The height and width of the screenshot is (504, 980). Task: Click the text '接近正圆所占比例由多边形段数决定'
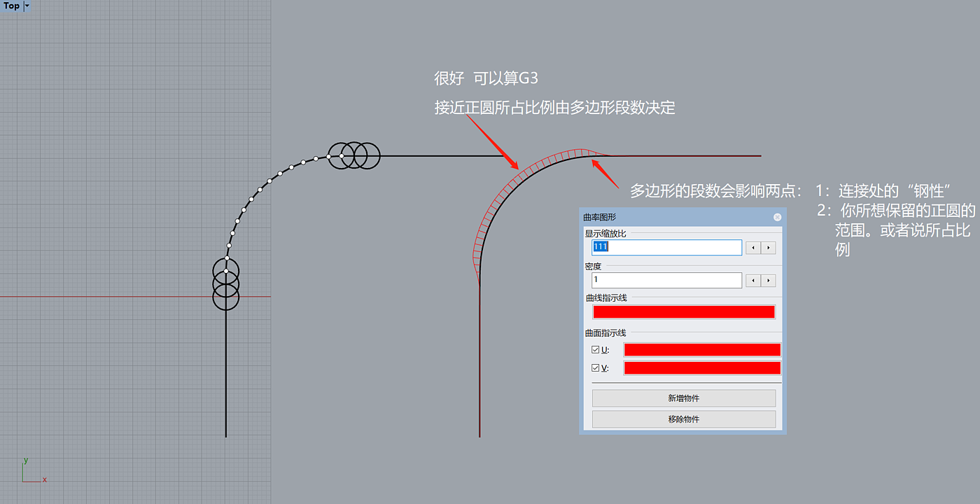tap(554, 108)
